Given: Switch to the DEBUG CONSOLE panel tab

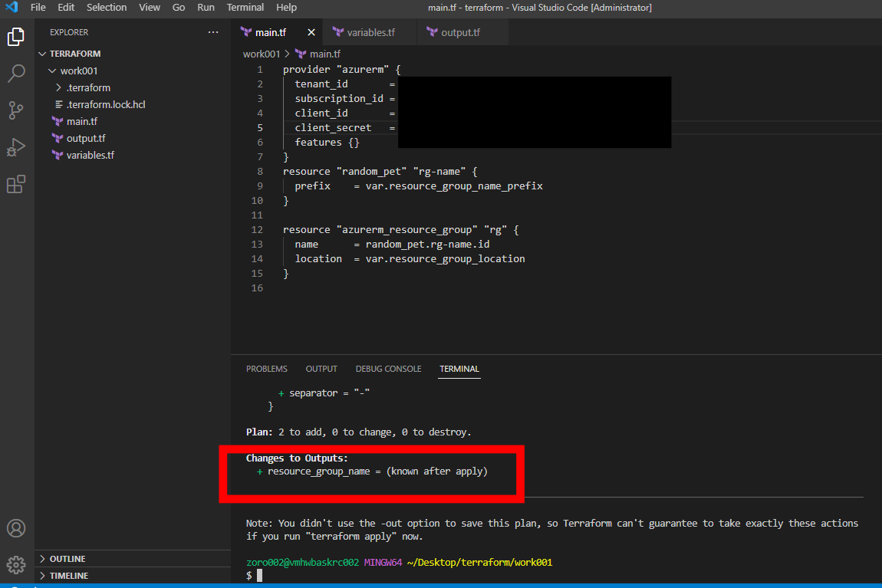Looking at the screenshot, I should point(388,369).
